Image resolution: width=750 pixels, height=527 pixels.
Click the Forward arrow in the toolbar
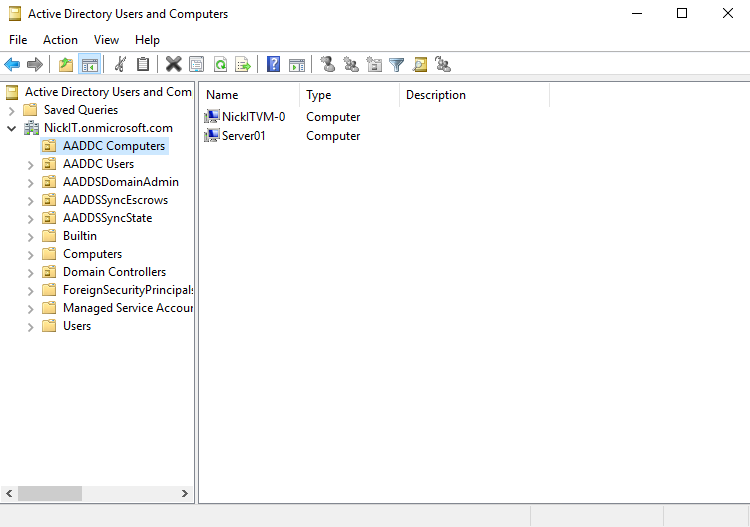tap(34, 64)
